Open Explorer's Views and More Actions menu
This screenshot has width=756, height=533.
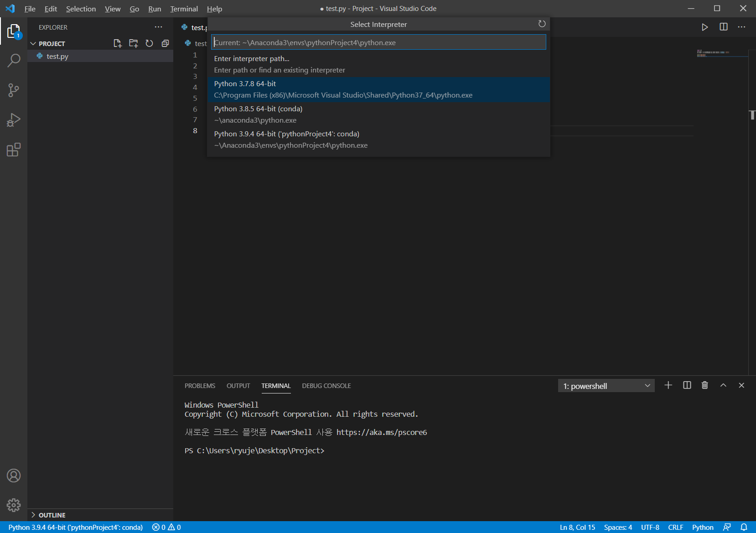pyautogui.click(x=158, y=27)
